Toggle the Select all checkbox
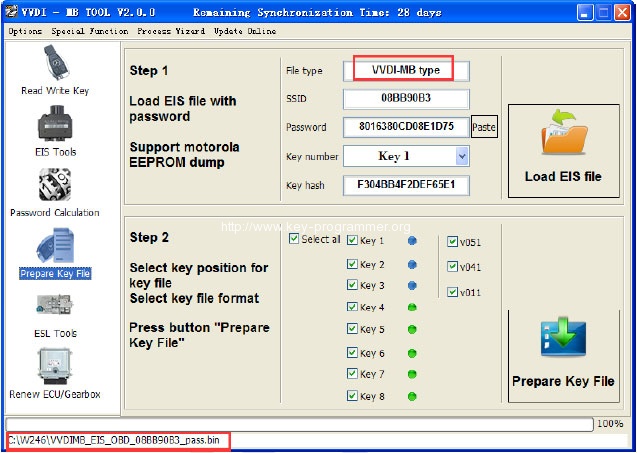The width and height of the screenshot is (637, 453). coord(293,239)
